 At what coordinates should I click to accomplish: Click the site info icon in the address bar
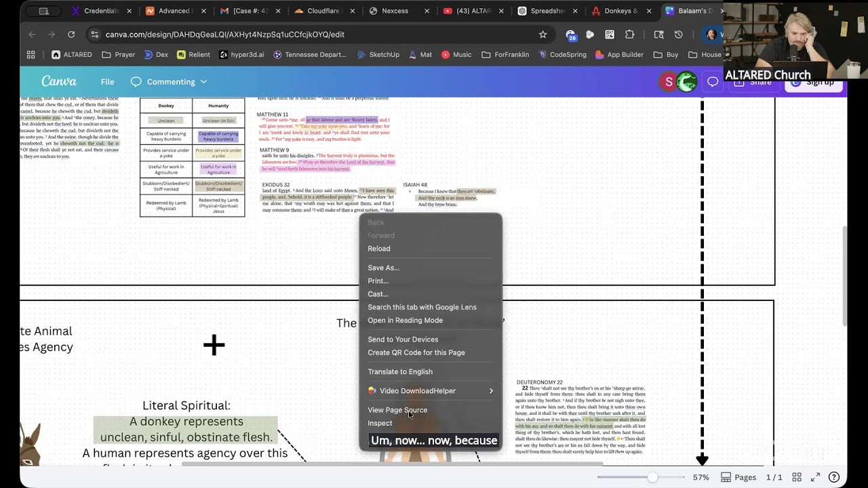tap(95, 35)
